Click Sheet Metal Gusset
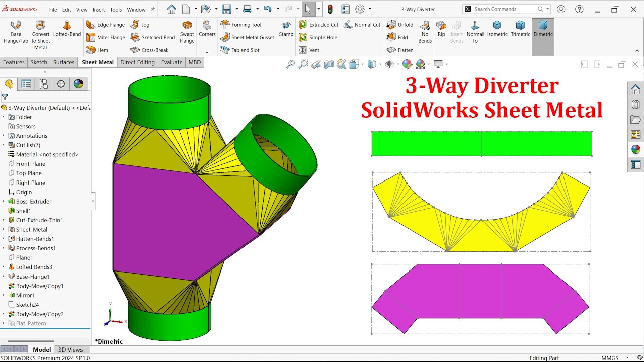 pyautogui.click(x=247, y=37)
